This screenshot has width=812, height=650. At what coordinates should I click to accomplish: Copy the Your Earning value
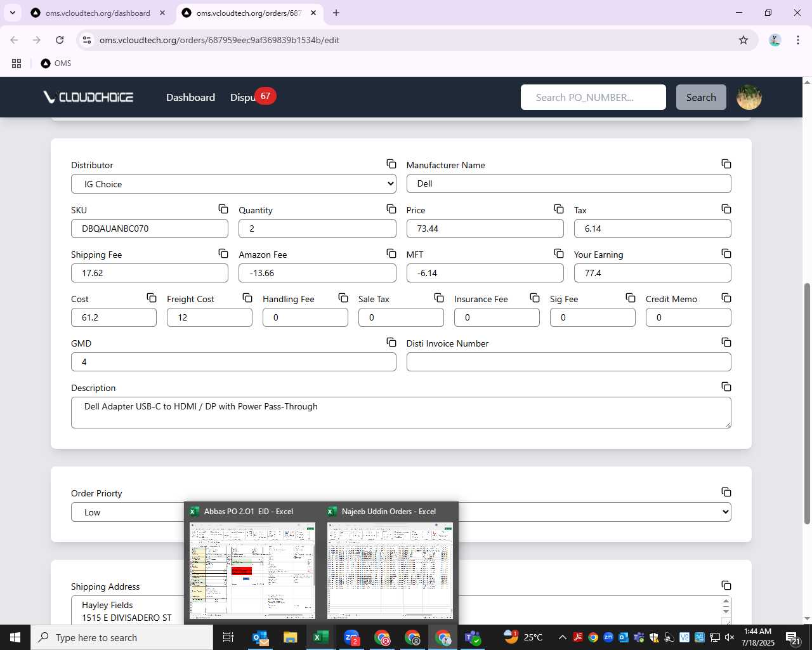[726, 253]
